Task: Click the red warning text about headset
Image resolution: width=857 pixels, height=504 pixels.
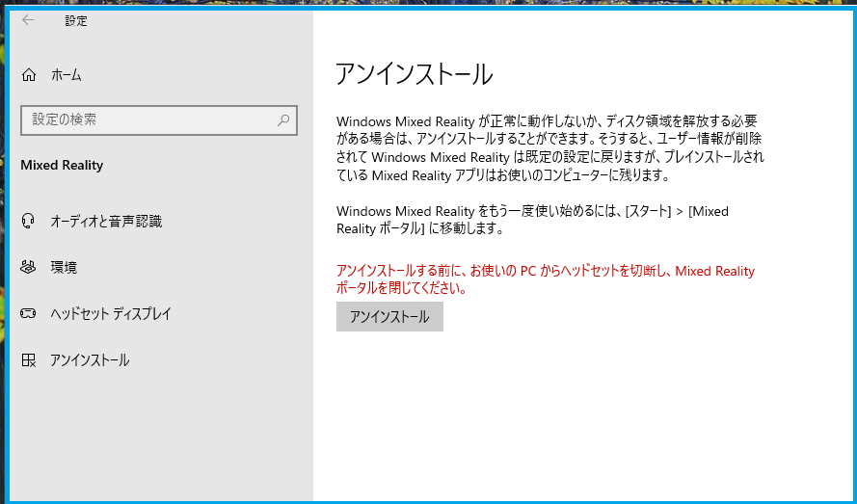Action: 546,279
